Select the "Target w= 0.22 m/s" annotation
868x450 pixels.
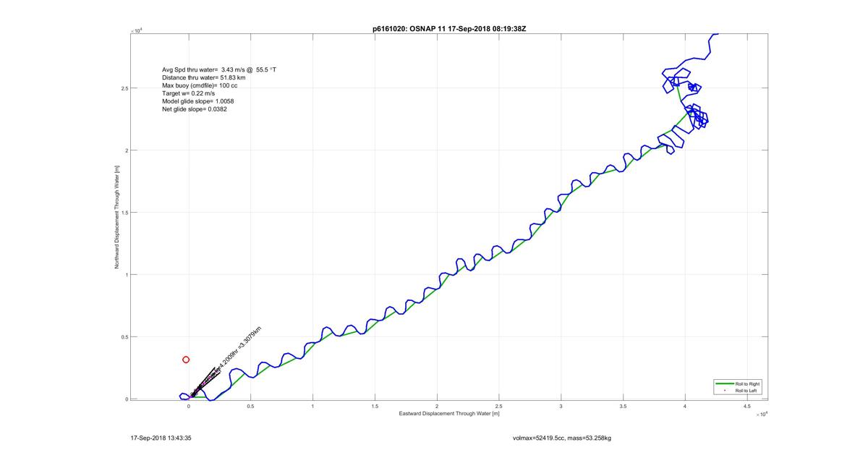(x=188, y=93)
